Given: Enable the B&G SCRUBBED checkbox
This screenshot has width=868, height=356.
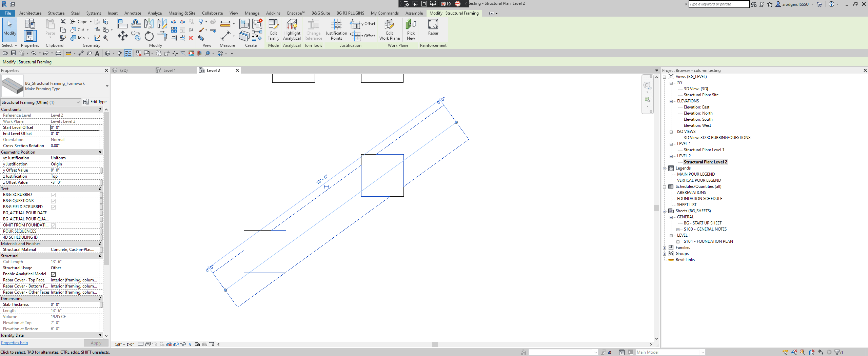Looking at the screenshot, I should coord(53,195).
